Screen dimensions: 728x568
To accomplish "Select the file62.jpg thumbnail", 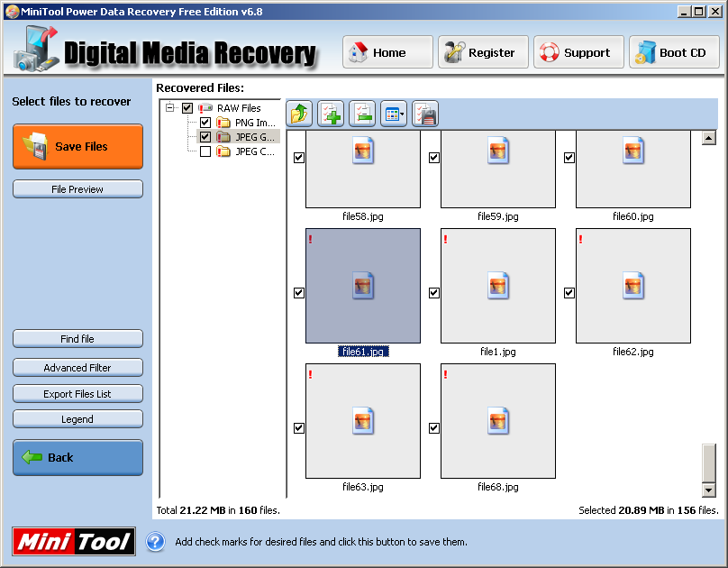I will click(633, 286).
